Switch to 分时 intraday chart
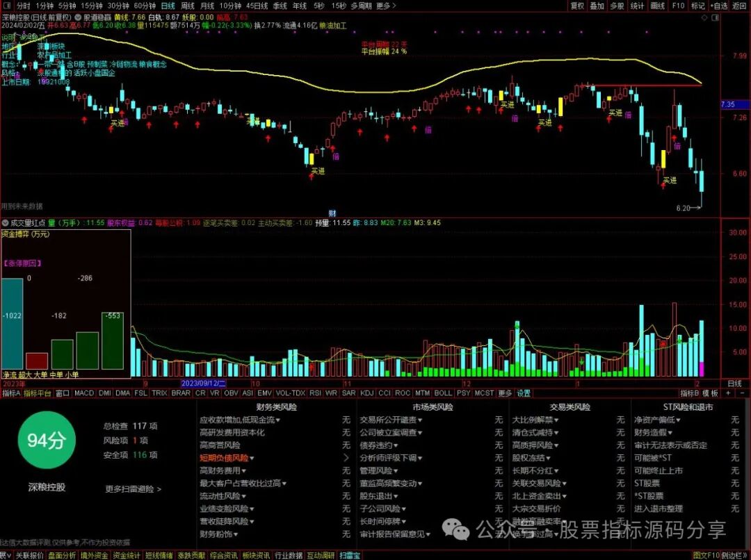This screenshot has width=751, height=560. 23,6
